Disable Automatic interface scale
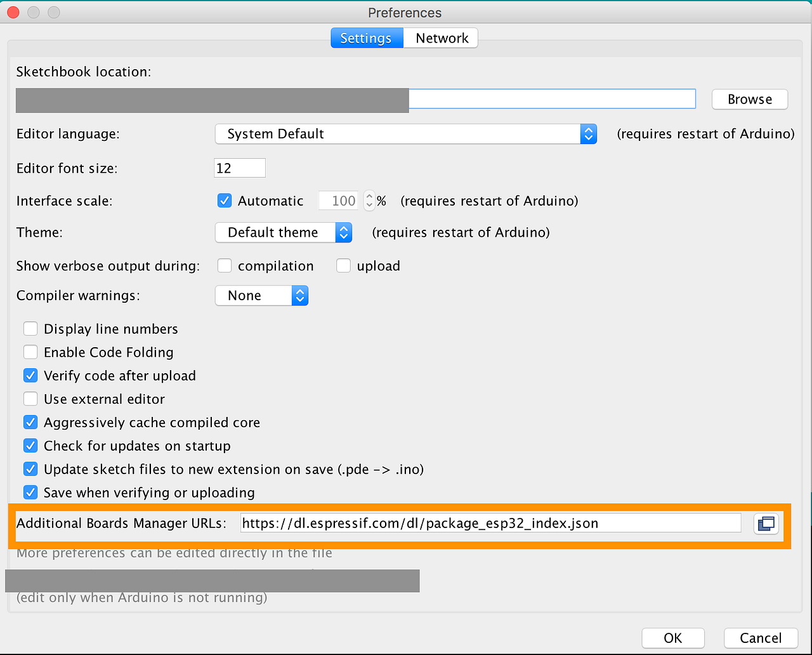Image resolution: width=812 pixels, height=655 pixels. tap(225, 200)
